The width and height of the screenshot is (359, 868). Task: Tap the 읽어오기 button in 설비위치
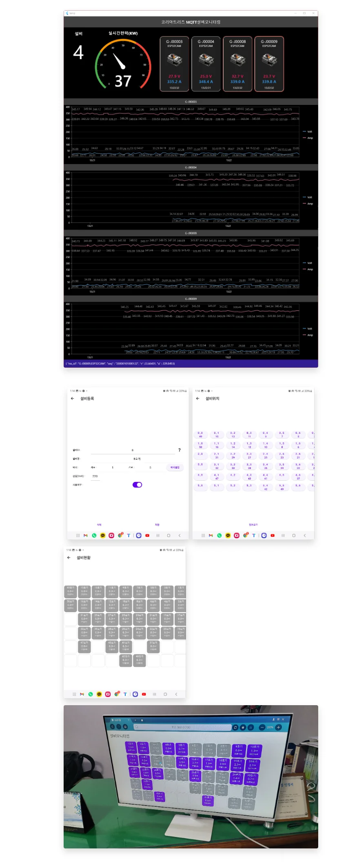coord(253,525)
